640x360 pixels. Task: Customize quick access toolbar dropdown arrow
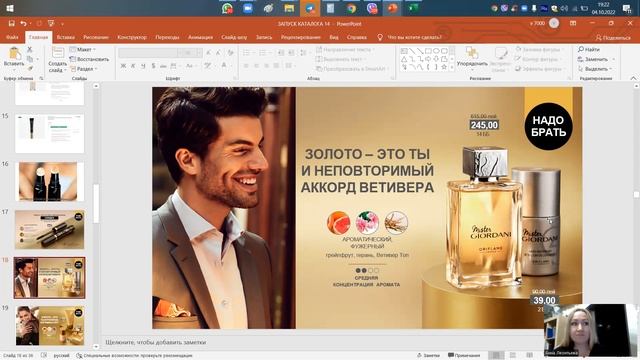(62, 24)
